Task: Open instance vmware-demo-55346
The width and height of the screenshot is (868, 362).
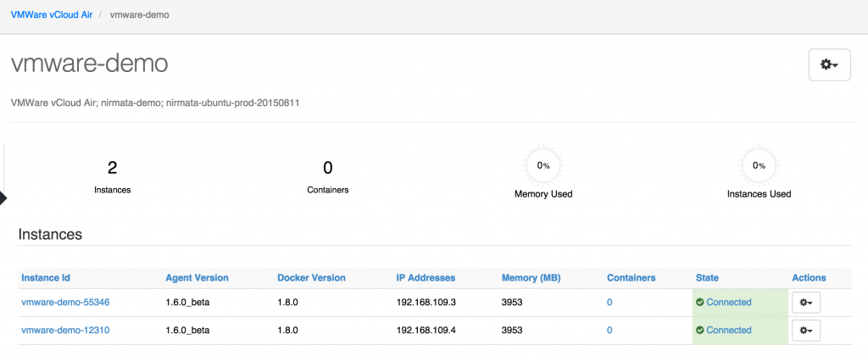Action: [x=65, y=302]
